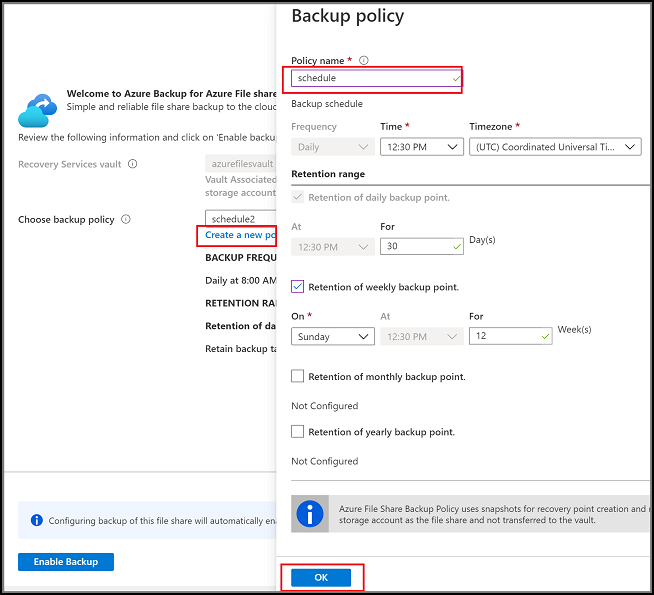The image size is (654, 595).
Task: Click the Daily at 8:00 AM text
Action: [241, 281]
